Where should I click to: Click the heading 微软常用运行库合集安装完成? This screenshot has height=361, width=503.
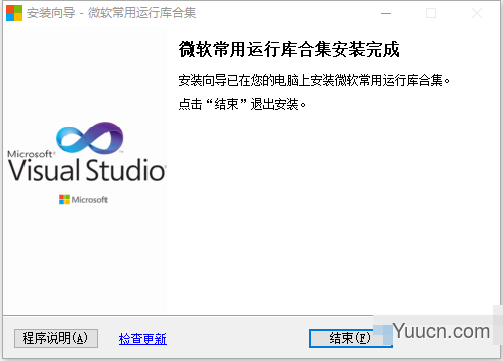[289, 49]
